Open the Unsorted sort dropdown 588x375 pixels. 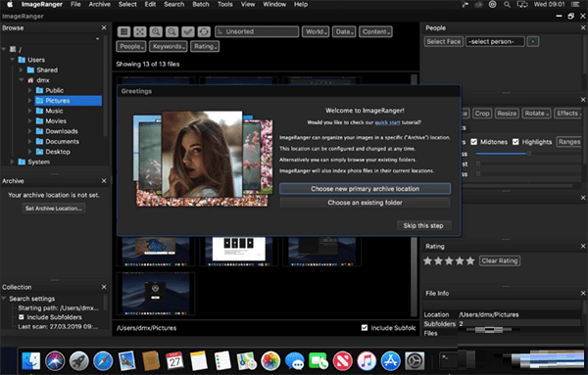tap(257, 31)
